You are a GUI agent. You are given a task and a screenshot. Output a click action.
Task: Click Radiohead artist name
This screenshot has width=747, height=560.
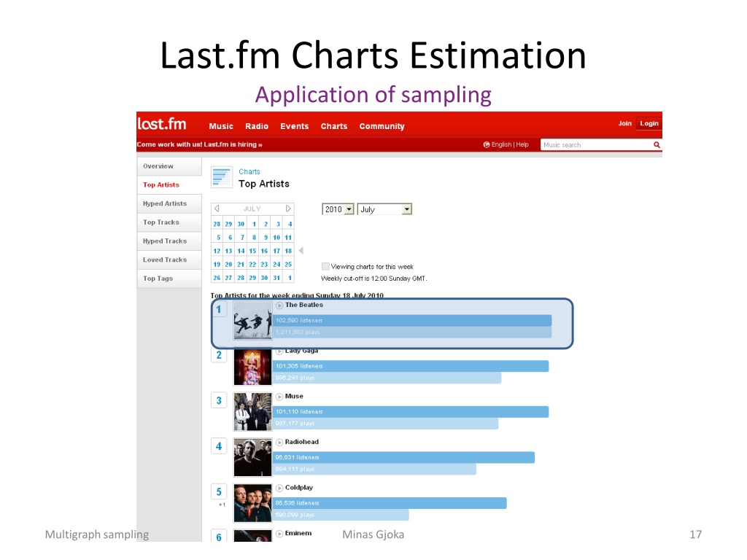[301, 442]
